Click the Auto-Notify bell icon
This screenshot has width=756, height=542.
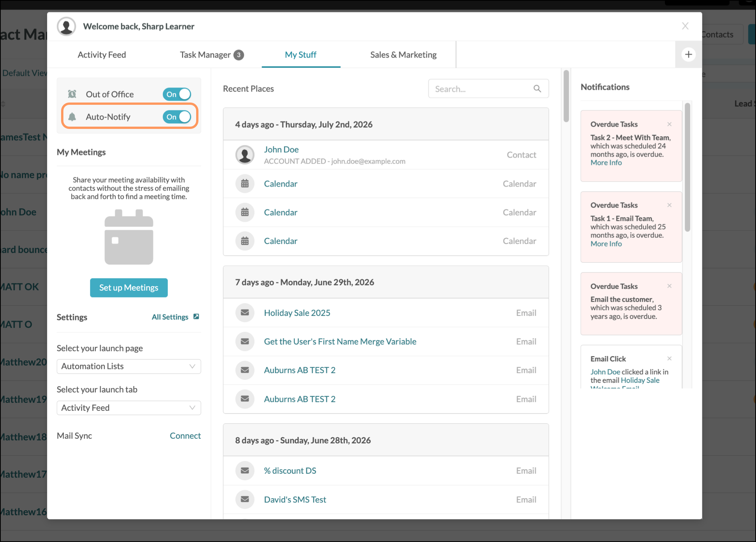point(72,117)
